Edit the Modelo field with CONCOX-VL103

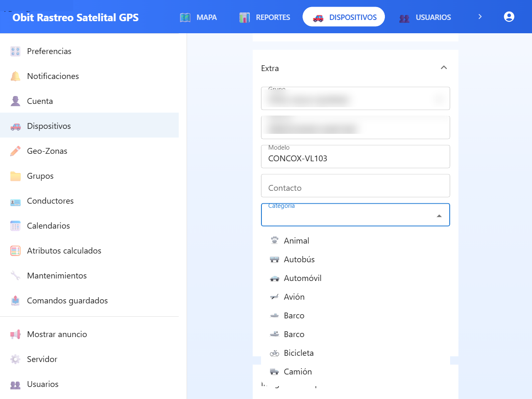[355, 157]
